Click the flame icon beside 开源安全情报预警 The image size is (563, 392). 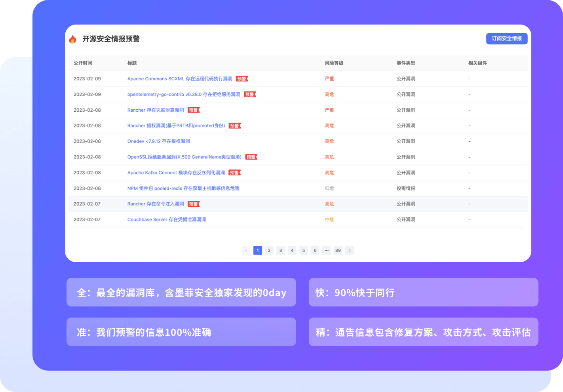(72, 39)
